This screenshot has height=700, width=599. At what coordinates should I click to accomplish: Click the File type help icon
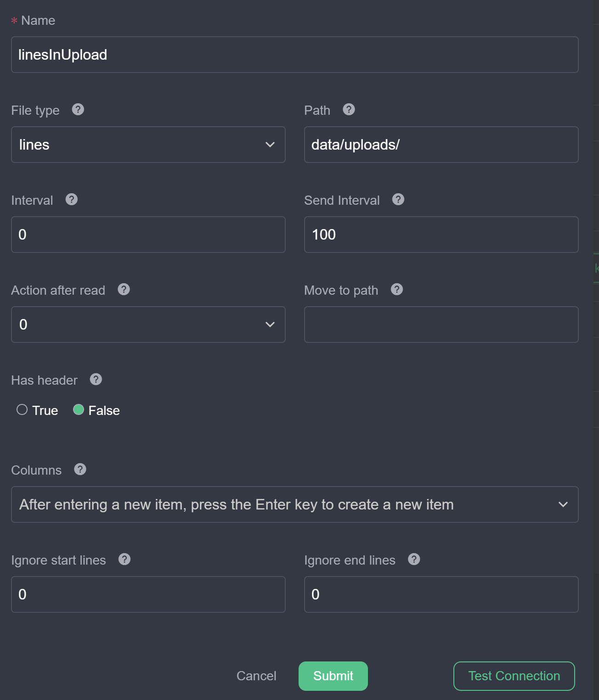pyautogui.click(x=78, y=110)
